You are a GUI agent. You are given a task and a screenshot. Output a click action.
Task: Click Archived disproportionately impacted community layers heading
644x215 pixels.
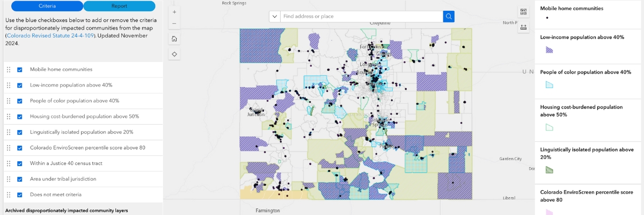pos(66,211)
